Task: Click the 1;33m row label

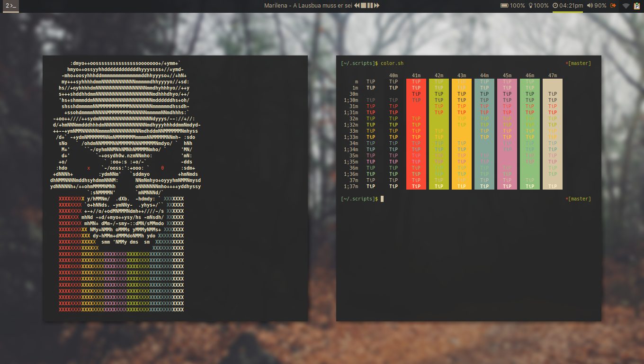Action: coord(351,137)
